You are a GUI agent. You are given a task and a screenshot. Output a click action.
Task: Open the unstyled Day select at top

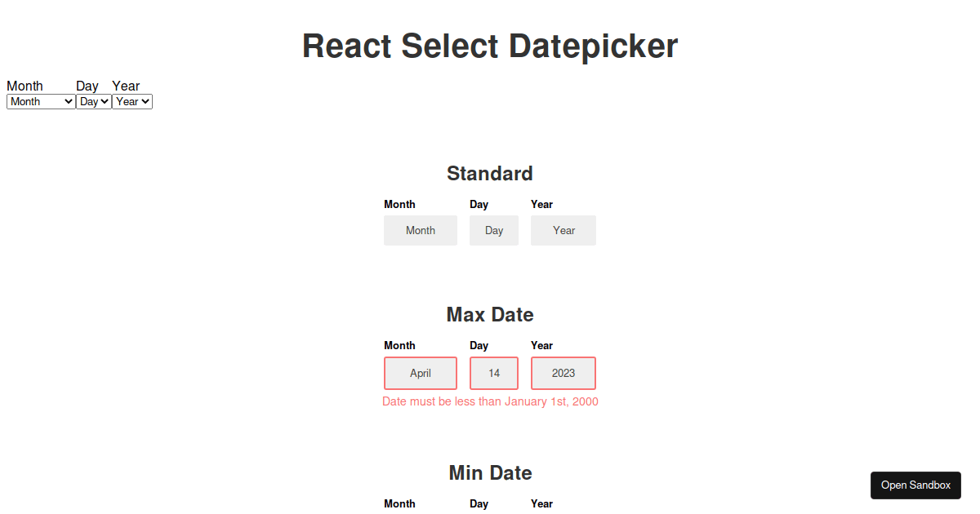94,101
